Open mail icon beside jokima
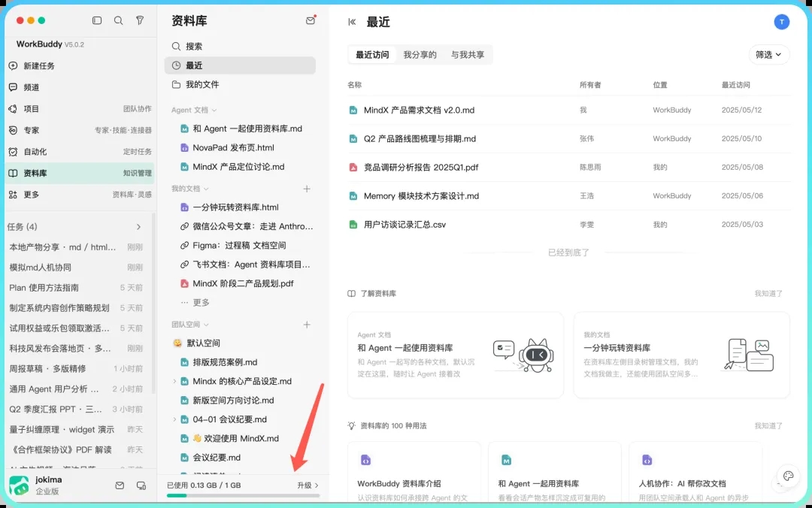The height and width of the screenshot is (508, 812). 120,485
